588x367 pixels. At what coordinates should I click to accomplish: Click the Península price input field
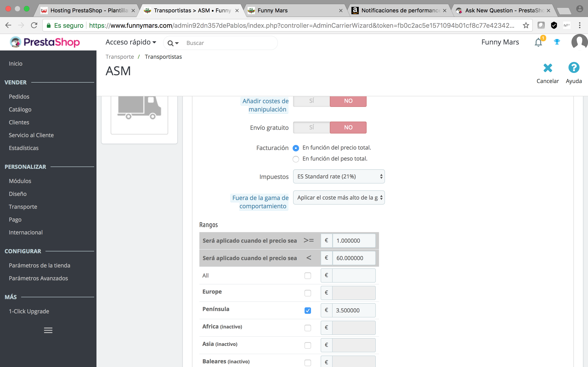(353, 310)
